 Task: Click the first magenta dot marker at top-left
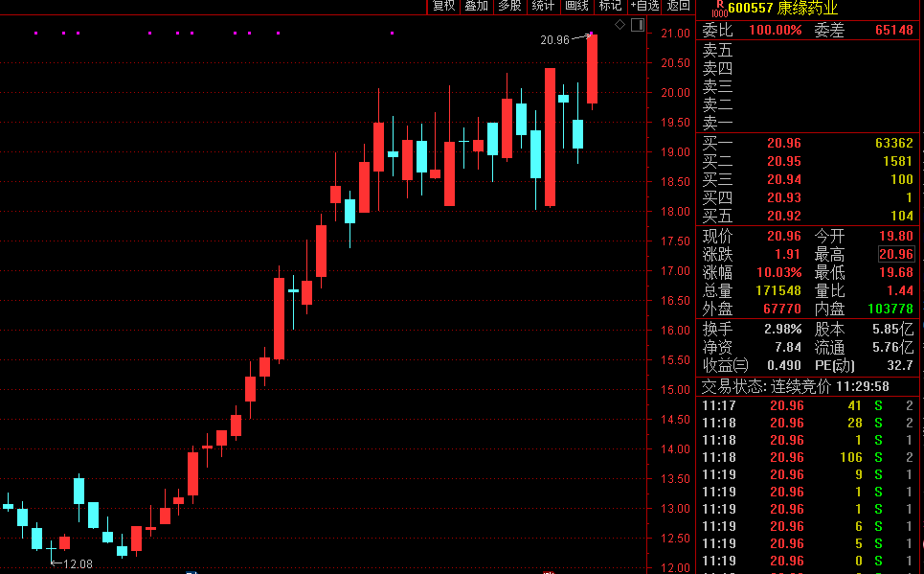[35, 34]
